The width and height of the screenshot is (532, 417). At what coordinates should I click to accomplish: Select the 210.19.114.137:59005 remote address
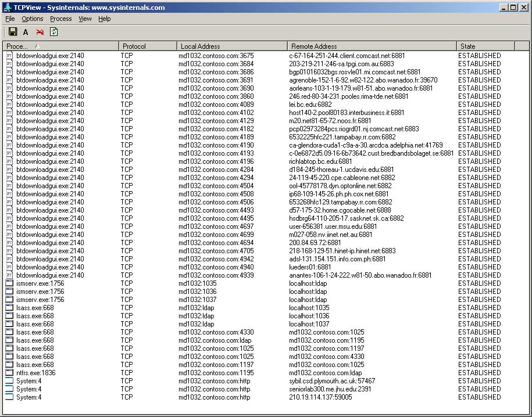(x=320, y=397)
